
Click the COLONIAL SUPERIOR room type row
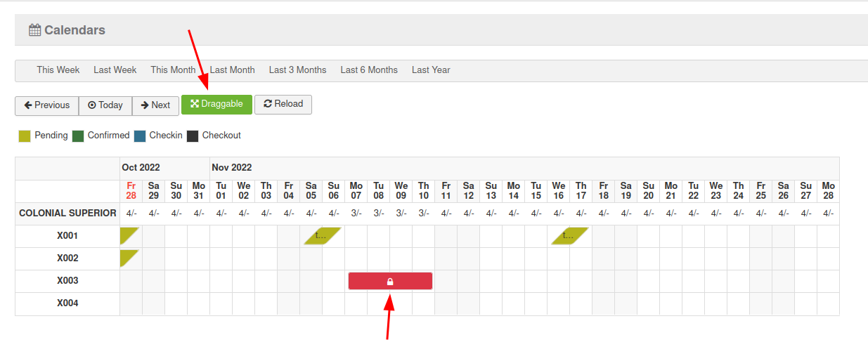point(67,214)
